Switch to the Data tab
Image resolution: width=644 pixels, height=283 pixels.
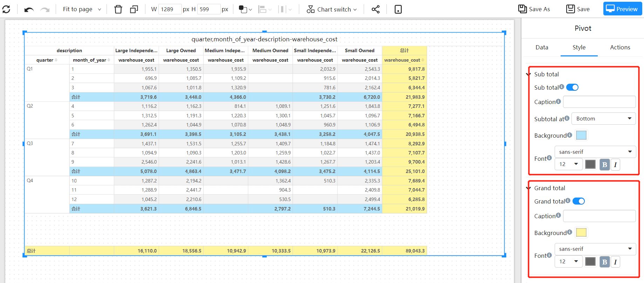point(542,47)
